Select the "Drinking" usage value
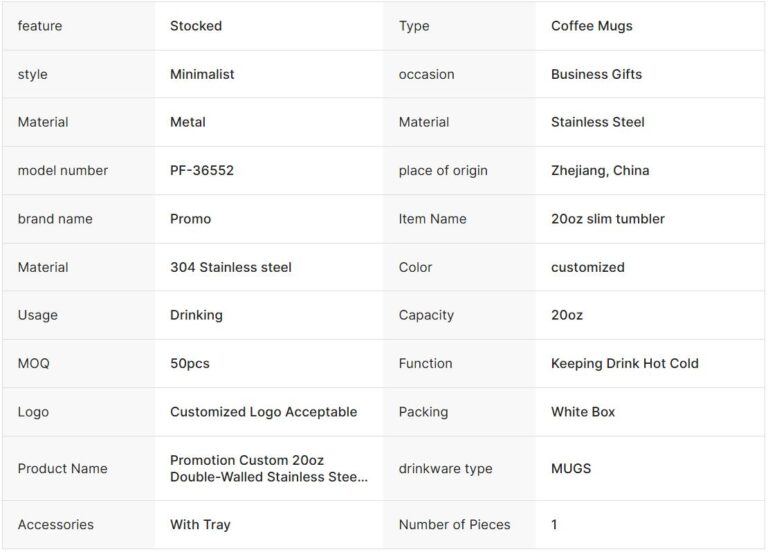This screenshot has height=552, width=768. point(196,315)
